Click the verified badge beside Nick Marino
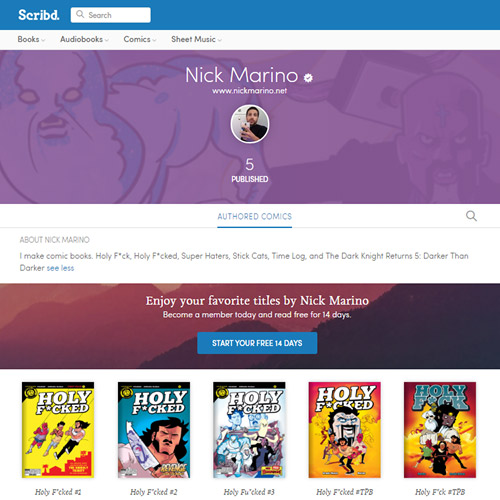Screen dimensions: 500x500 308,78
